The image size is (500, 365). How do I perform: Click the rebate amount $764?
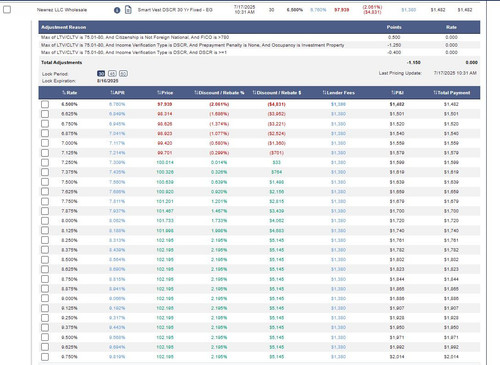click(x=277, y=172)
